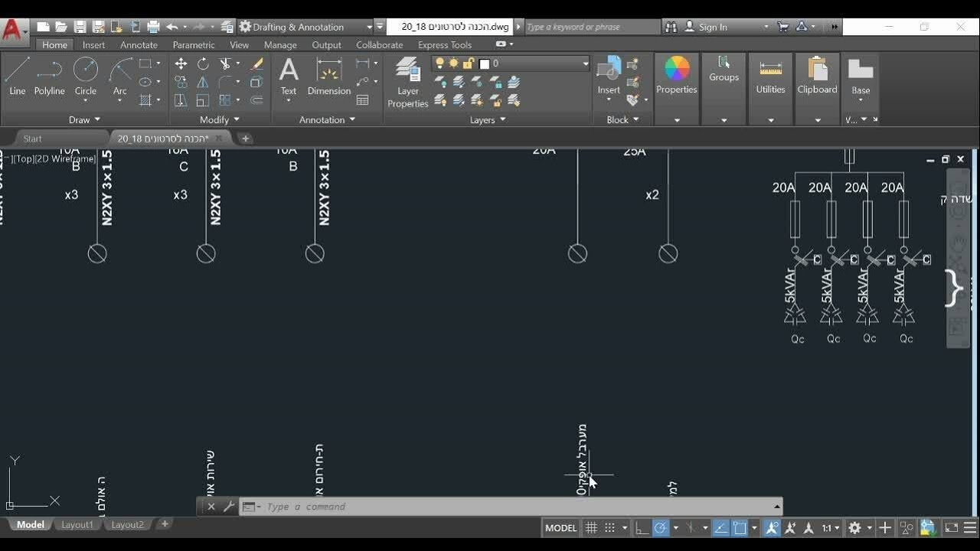This screenshot has height=551, width=980.
Task: Select the Stretch tool
Action: point(181,100)
